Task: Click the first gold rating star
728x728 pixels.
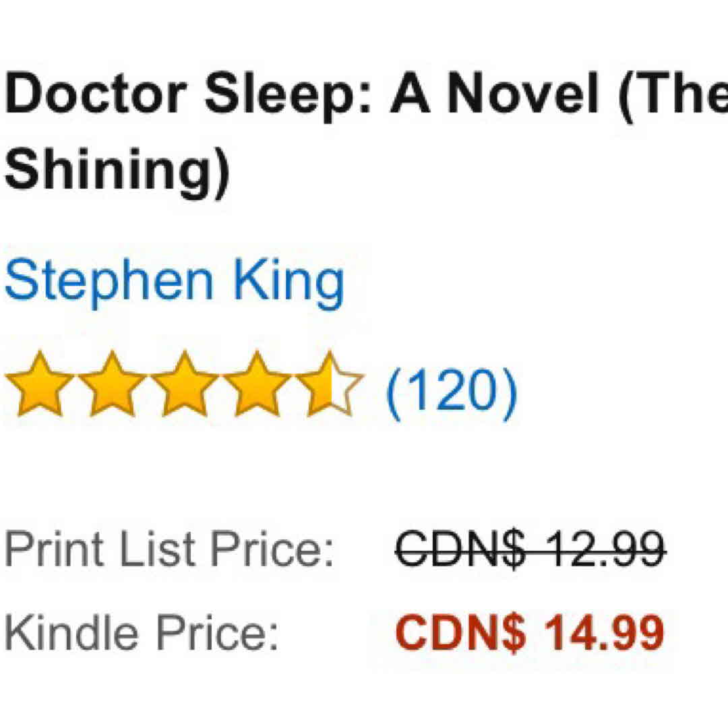Action: click(38, 384)
